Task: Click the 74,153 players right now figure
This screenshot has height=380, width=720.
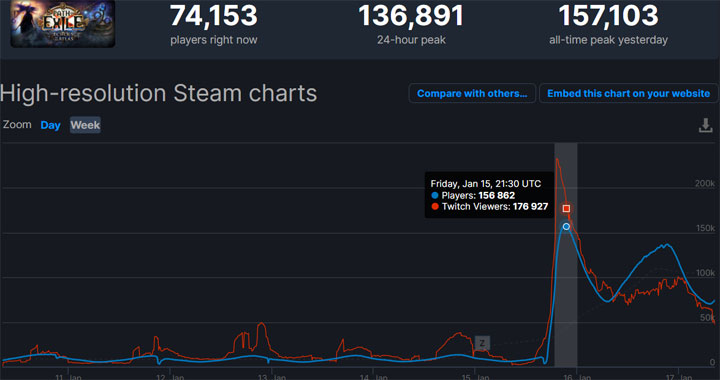Action: tap(214, 15)
